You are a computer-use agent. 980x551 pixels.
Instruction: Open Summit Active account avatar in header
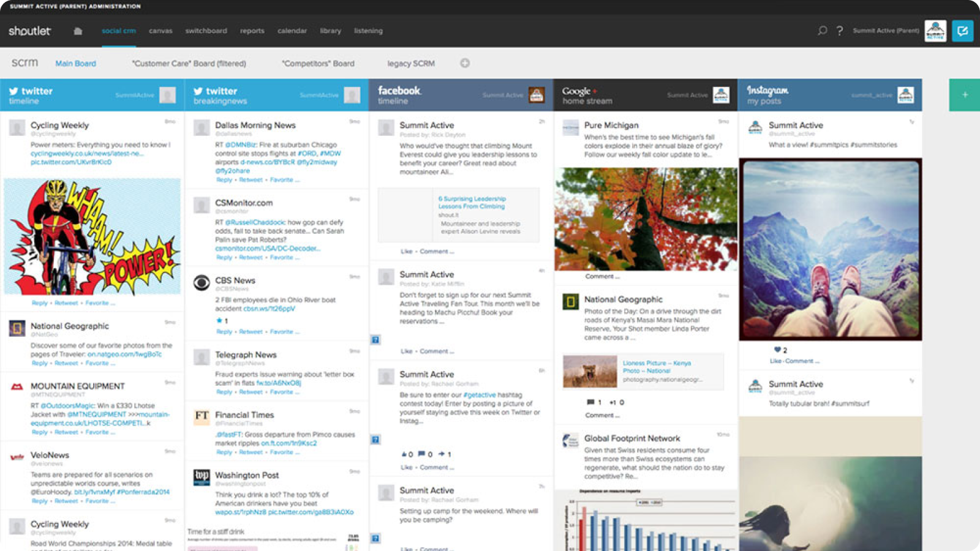coord(935,31)
